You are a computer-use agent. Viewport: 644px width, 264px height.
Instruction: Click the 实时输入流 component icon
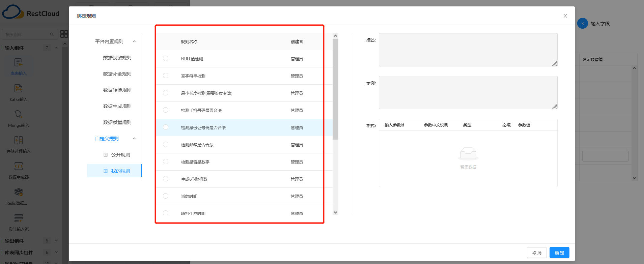(x=18, y=218)
